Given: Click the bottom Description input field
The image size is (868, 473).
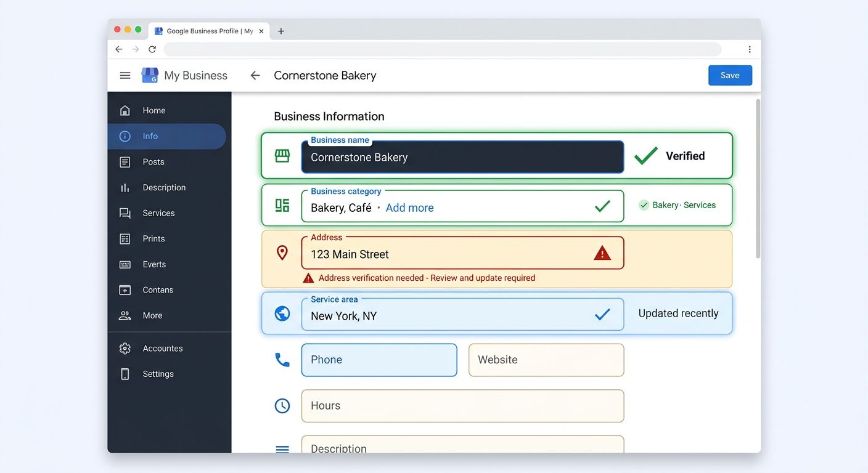Looking at the screenshot, I should pyautogui.click(x=462, y=445).
